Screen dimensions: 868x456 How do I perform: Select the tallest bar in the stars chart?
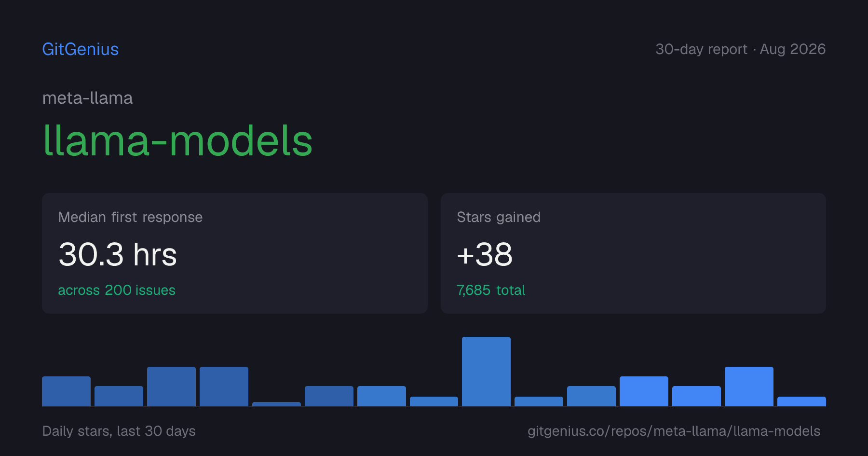click(486, 372)
